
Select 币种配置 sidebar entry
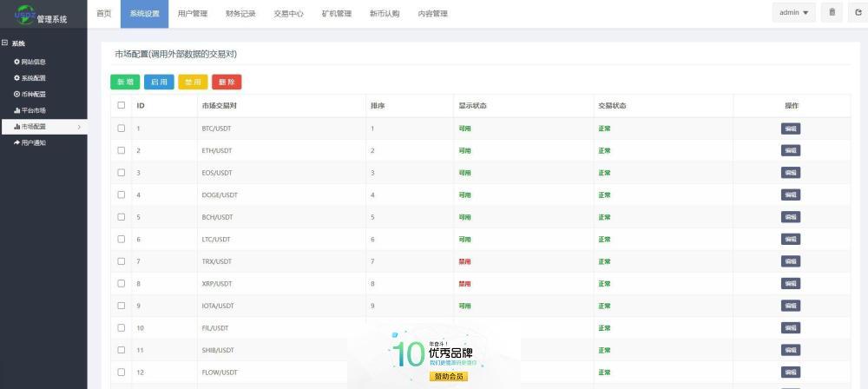click(x=30, y=94)
